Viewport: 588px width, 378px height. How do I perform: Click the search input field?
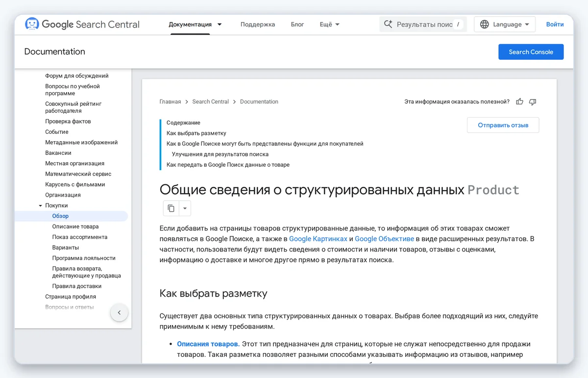pos(423,24)
